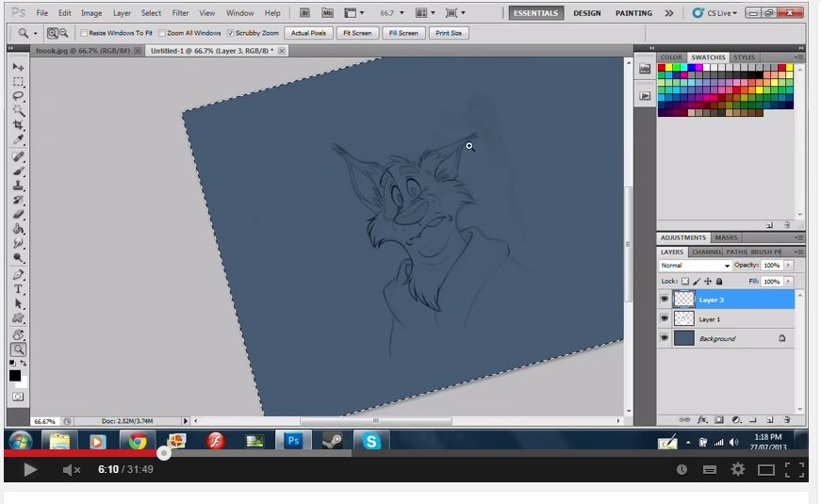821x504 pixels.
Task: Click the Actual Pixels button
Action: tap(308, 33)
